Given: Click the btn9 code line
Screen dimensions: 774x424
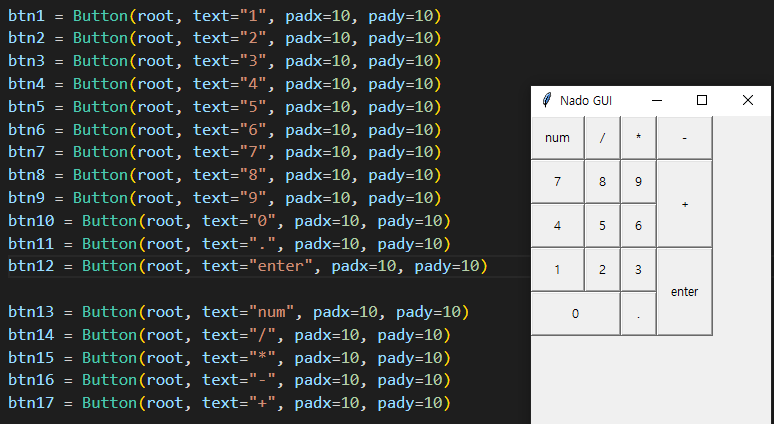Looking at the screenshot, I should [x=225, y=198].
